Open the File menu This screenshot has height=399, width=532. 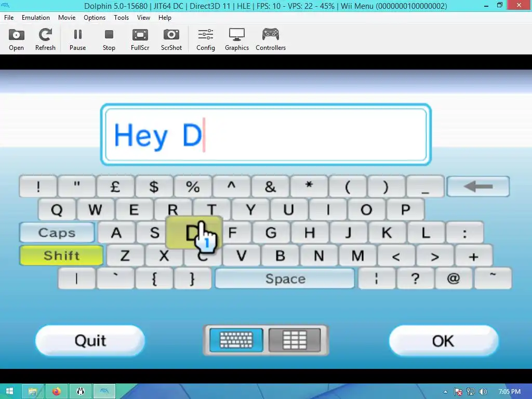9,18
